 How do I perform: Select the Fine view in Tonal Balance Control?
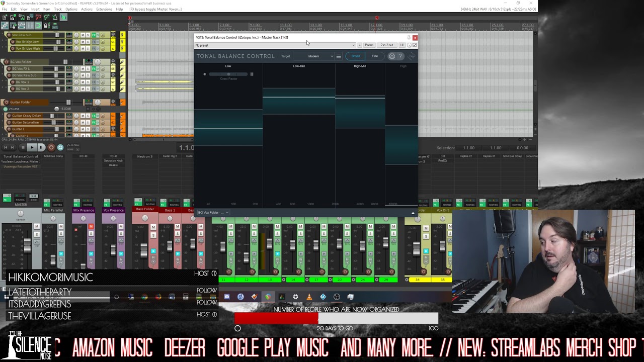(375, 56)
